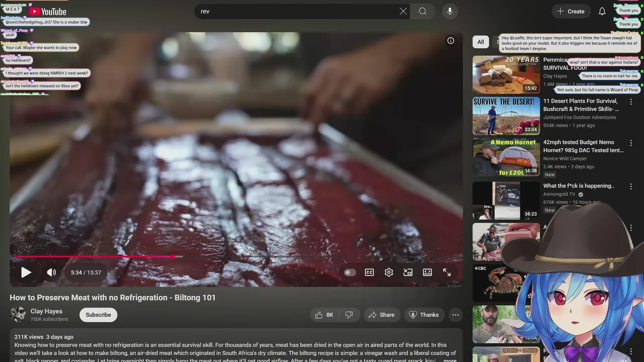Click the Thanks button

tap(424, 315)
